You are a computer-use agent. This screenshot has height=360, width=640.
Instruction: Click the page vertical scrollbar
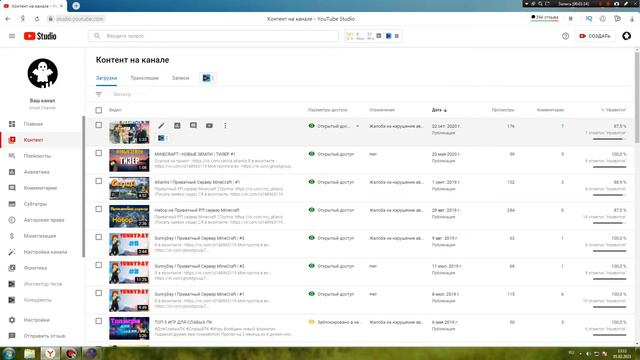[637, 97]
